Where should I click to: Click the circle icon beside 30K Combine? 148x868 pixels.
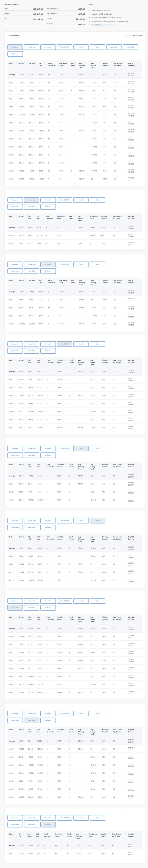[8, 35]
